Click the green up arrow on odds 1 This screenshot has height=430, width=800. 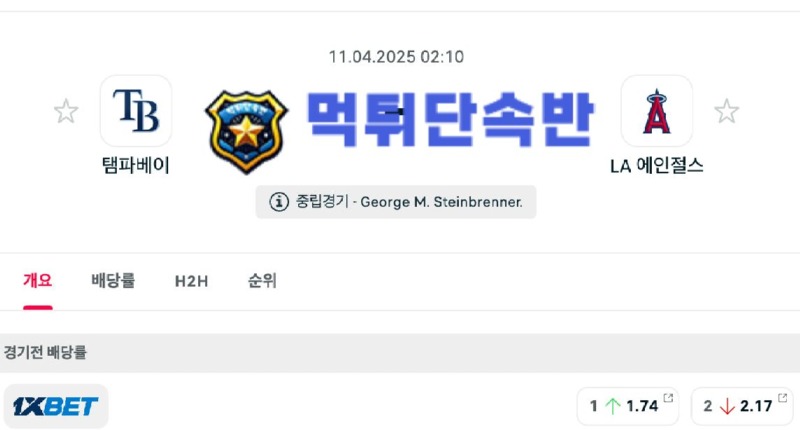tap(612, 406)
